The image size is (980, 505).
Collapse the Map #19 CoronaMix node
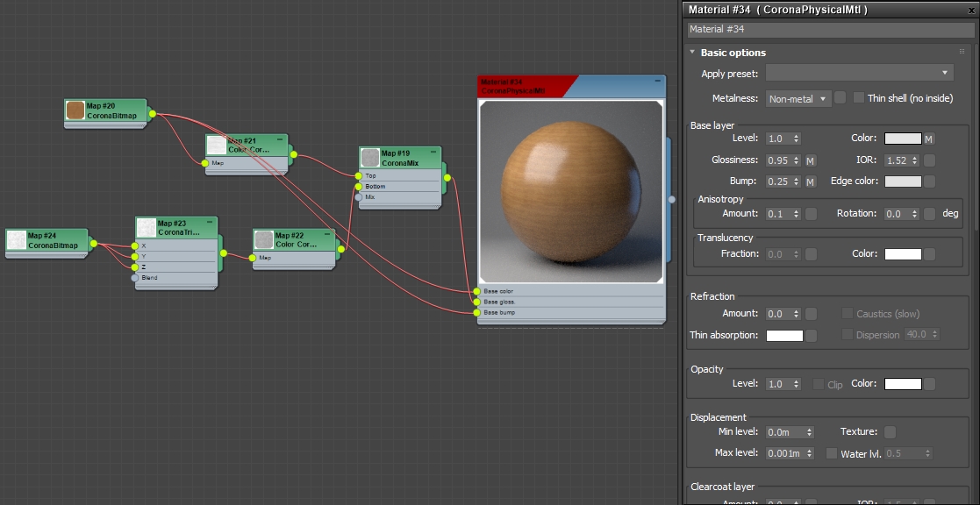pos(433,152)
